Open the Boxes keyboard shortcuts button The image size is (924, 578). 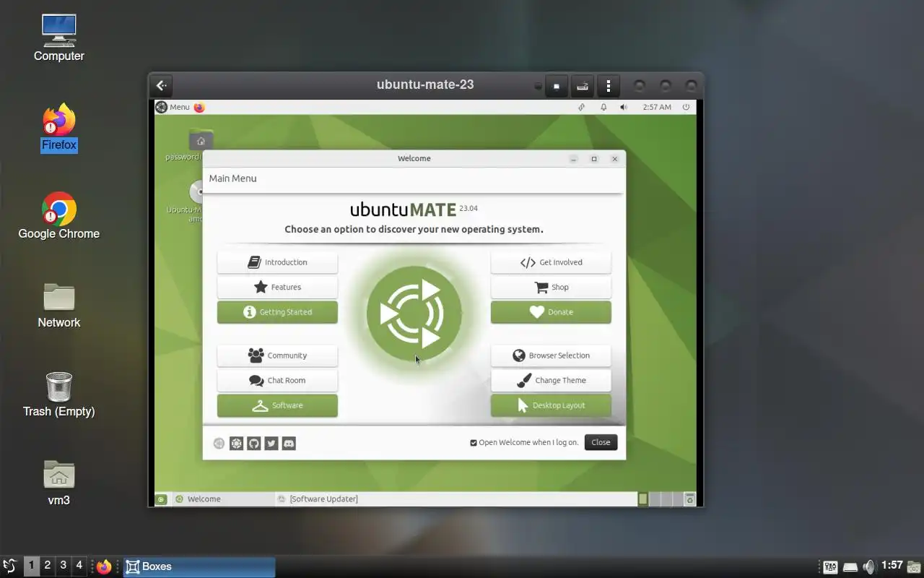[x=583, y=86]
